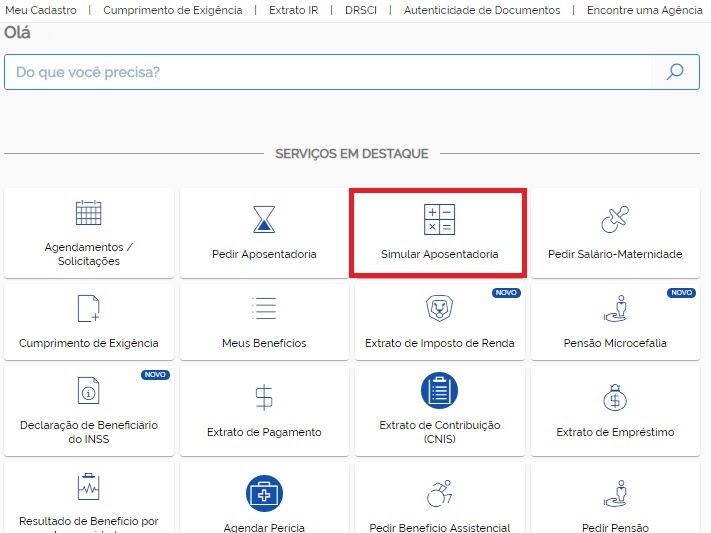Click the magnifying glass search icon
Viewport: 711px width, 533px height.
click(675, 72)
